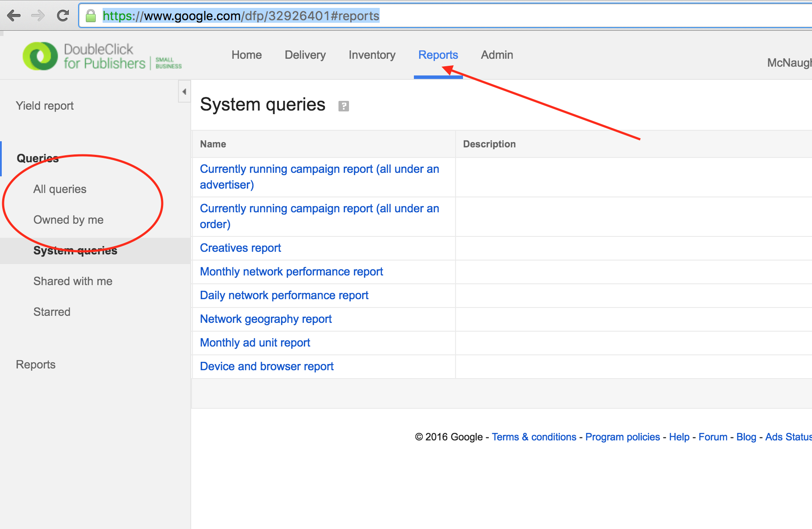Open the Creatives report link
Screen dimensions: 812x529
(x=240, y=248)
